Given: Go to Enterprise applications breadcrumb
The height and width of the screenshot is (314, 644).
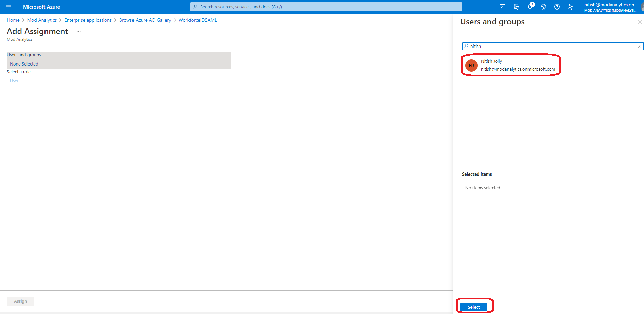Looking at the screenshot, I should [x=88, y=20].
